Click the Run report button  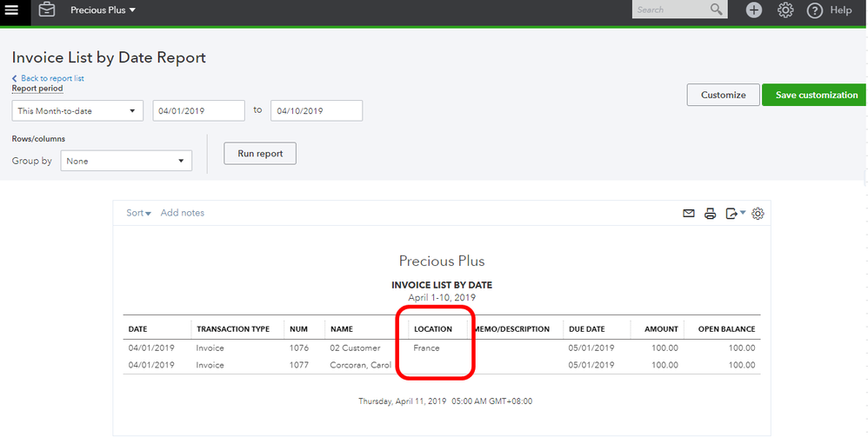pyautogui.click(x=260, y=154)
